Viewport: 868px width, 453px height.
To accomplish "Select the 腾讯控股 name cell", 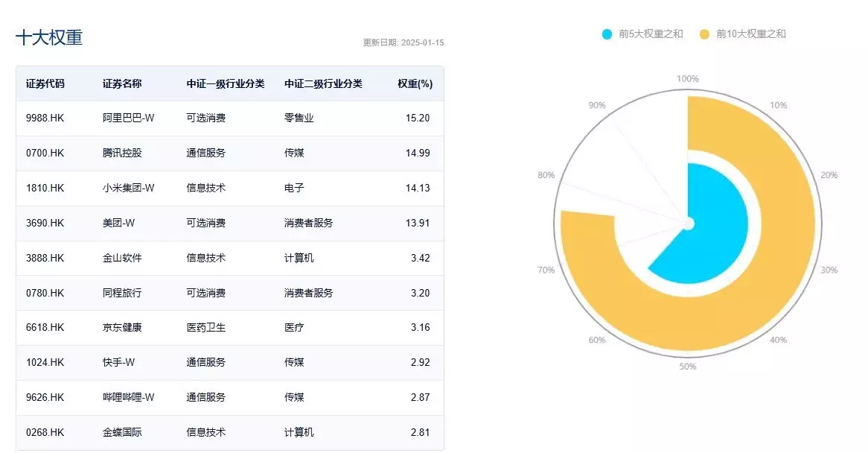I will pyautogui.click(x=122, y=153).
